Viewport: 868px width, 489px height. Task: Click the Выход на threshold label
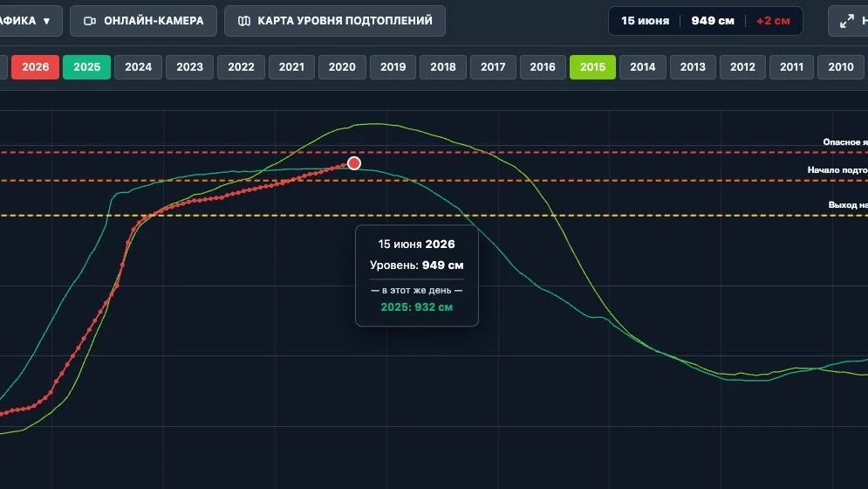click(848, 204)
